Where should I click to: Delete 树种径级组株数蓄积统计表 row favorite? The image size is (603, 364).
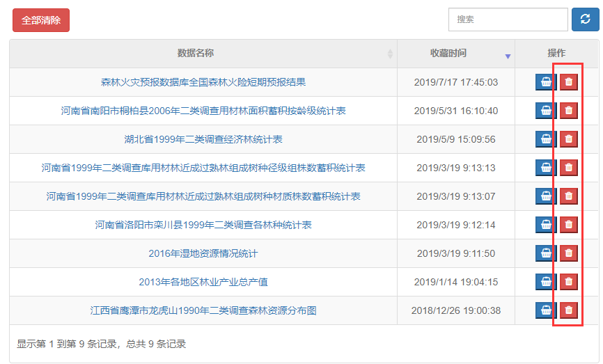pos(569,168)
